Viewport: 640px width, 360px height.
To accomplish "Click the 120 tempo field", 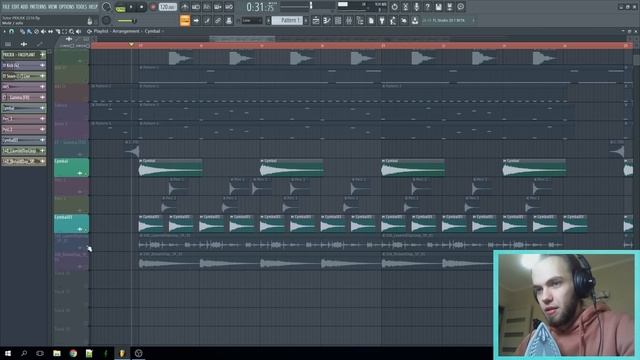I will 167,7.
